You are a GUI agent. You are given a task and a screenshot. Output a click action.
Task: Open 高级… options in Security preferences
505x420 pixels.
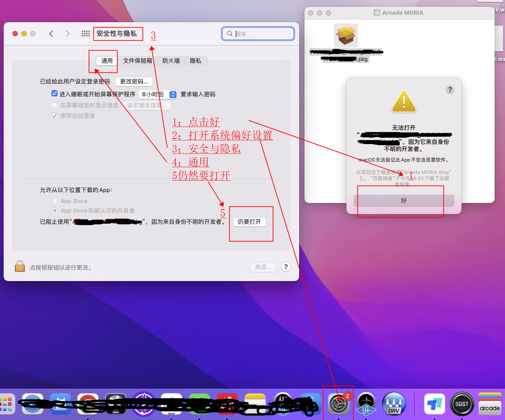point(263,267)
